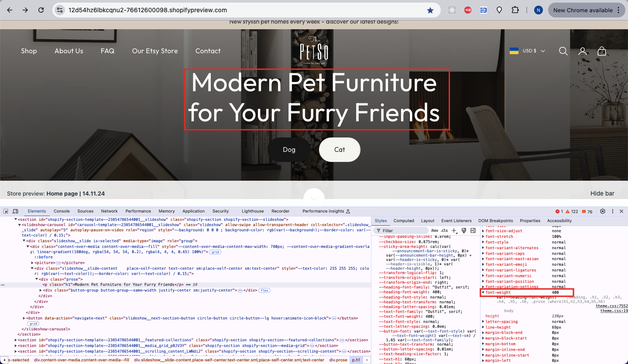The width and height of the screenshot is (628, 364).
Task: Expand the picture element node
Action: (x=33, y=263)
